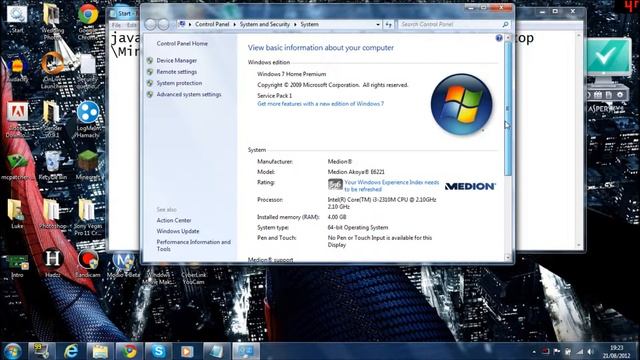Click the Back arrow in Control Panel
The height and width of the screenshot is (360, 640).
pyautogui.click(x=150, y=24)
